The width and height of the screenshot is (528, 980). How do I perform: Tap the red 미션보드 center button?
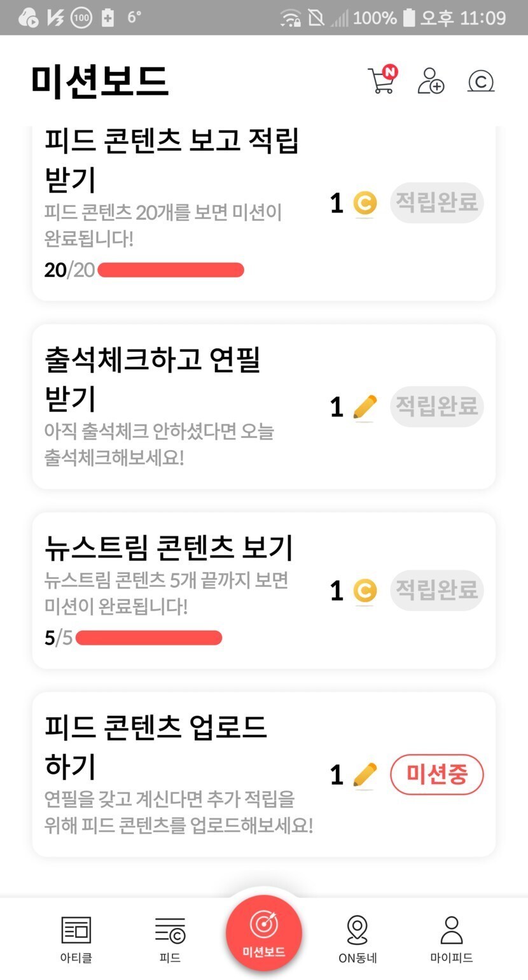[x=263, y=933]
